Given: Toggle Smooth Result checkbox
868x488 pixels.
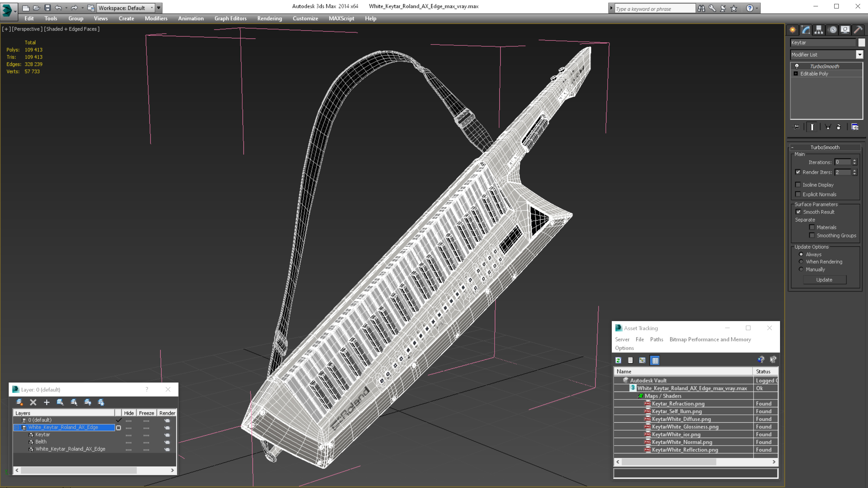Looking at the screenshot, I should [x=798, y=212].
